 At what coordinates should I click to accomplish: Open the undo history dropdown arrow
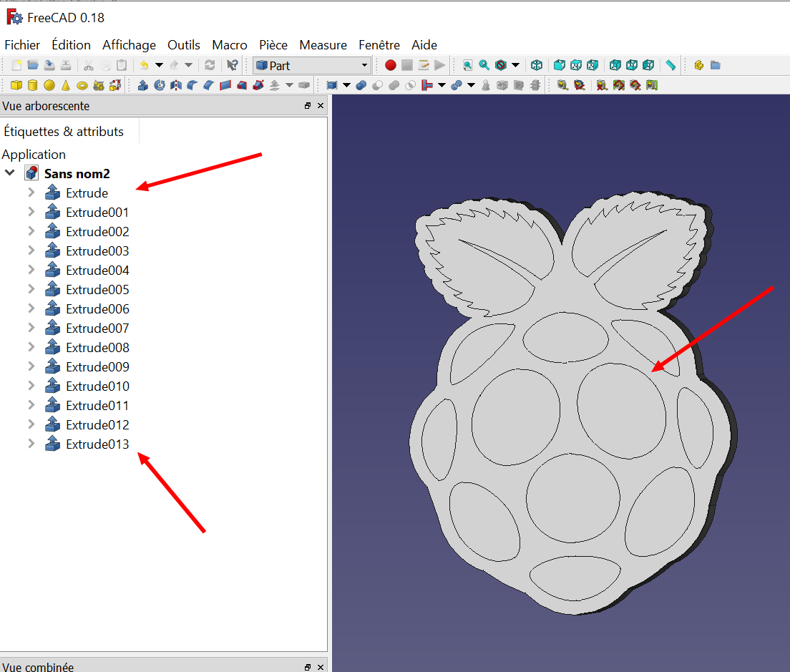[159, 66]
